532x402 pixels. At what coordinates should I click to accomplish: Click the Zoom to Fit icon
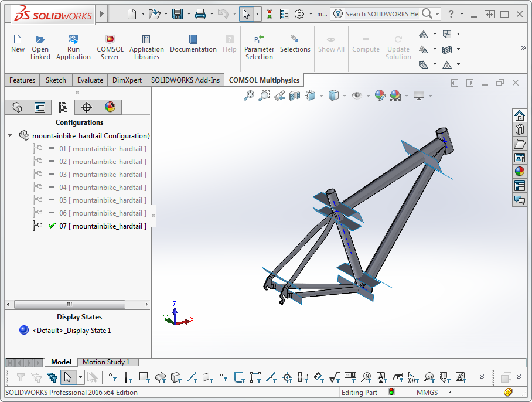[249, 95]
